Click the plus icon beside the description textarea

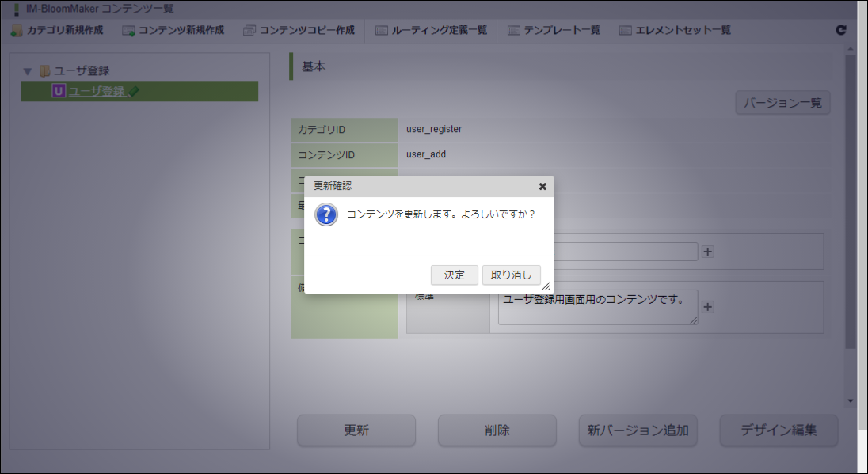[x=707, y=307]
